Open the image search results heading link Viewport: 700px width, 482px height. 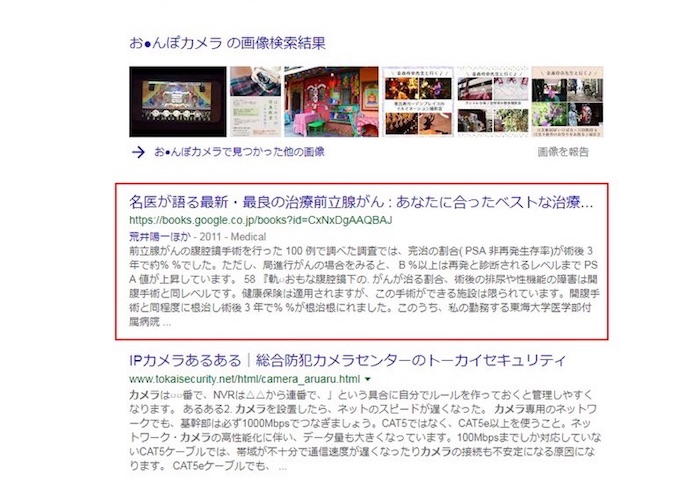pyautogui.click(x=227, y=43)
